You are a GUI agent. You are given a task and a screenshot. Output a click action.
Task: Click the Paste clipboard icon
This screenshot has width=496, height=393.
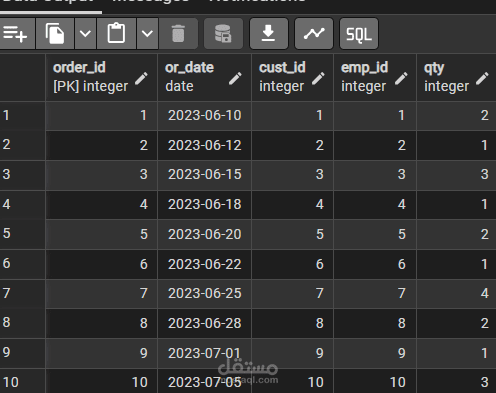pyautogui.click(x=116, y=34)
